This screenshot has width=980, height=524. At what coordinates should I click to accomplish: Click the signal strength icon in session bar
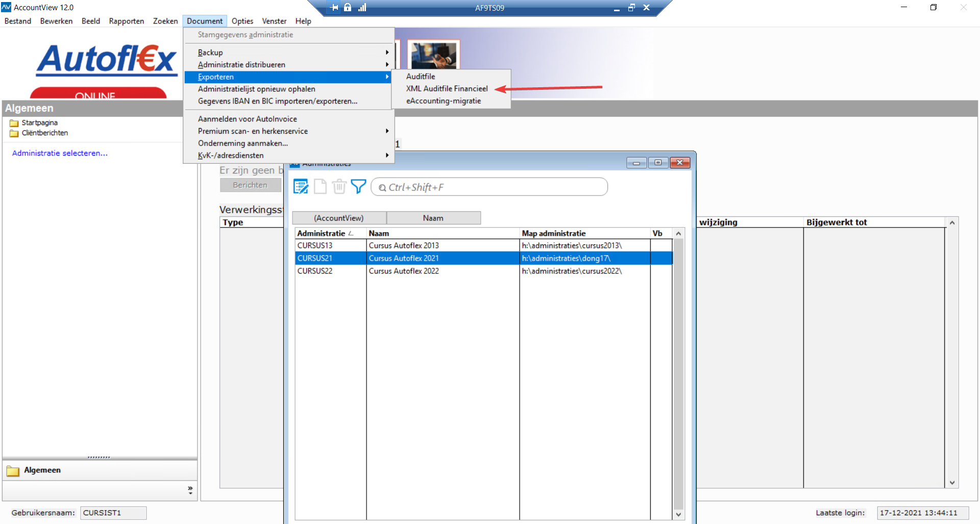[x=362, y=8]
